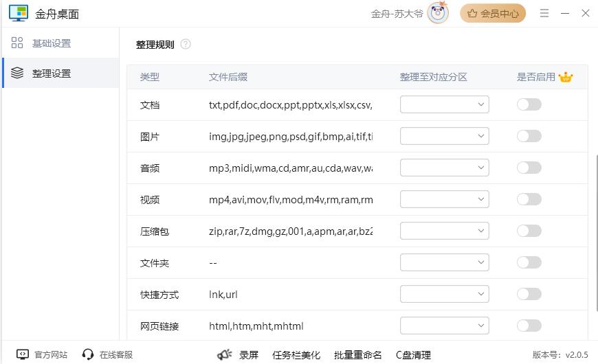Click the megaphone announcement icon
Screen dimensions: 598x364
pyautogui.click(x=224, y=354)
